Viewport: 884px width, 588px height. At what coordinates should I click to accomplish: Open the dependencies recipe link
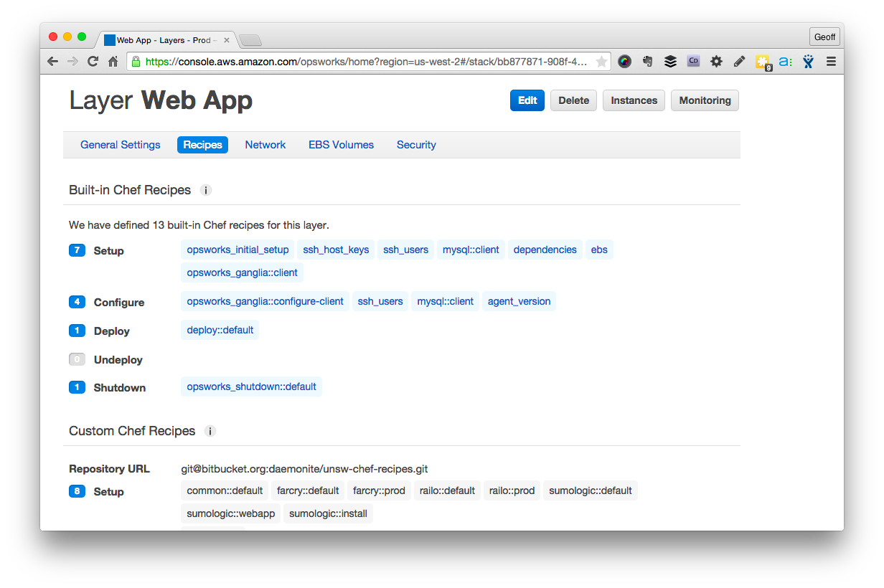coord(545,250)
